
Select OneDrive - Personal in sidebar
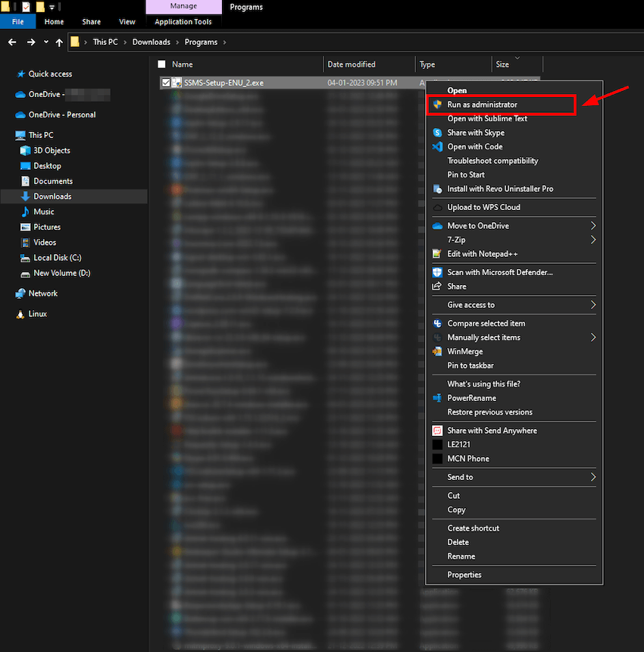point(62,114)
